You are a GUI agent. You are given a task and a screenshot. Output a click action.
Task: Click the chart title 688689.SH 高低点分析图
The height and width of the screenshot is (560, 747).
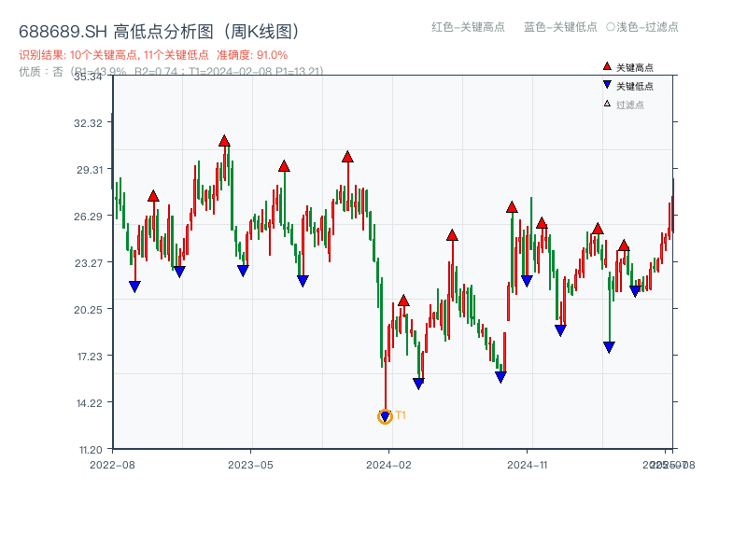coord(159,32)
